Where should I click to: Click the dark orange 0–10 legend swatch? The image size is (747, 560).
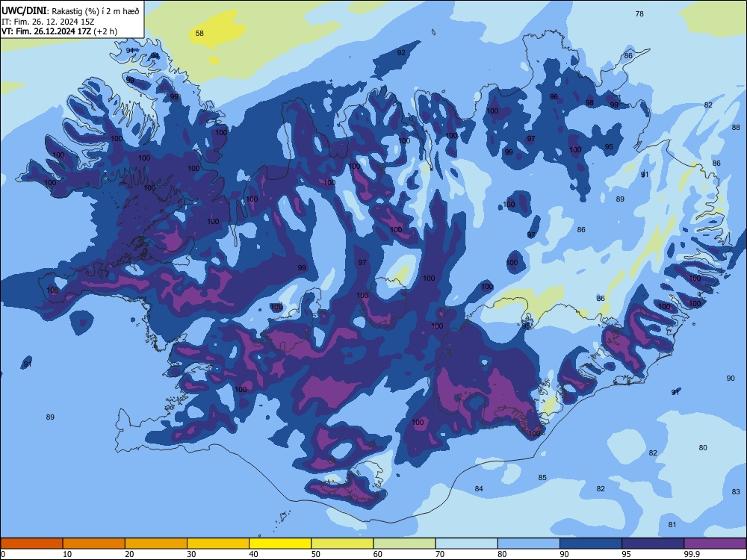tap(31, 544)
